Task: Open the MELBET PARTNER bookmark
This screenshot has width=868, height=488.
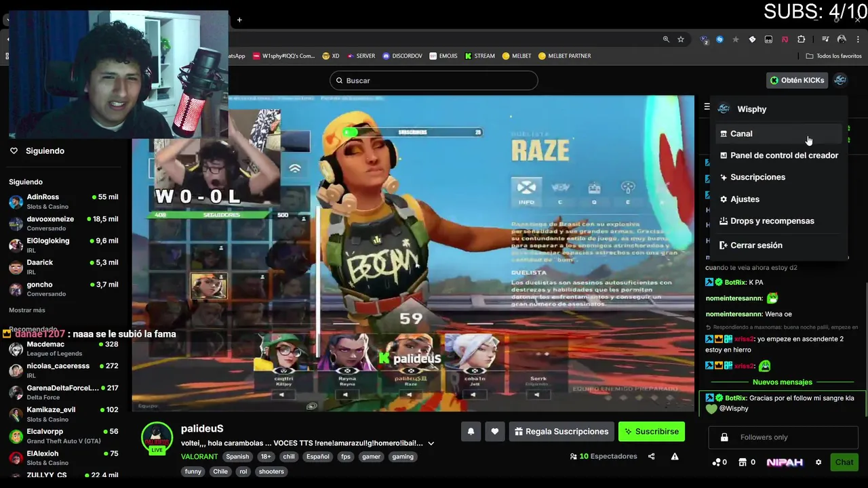Action: click(x=564, y=56)
